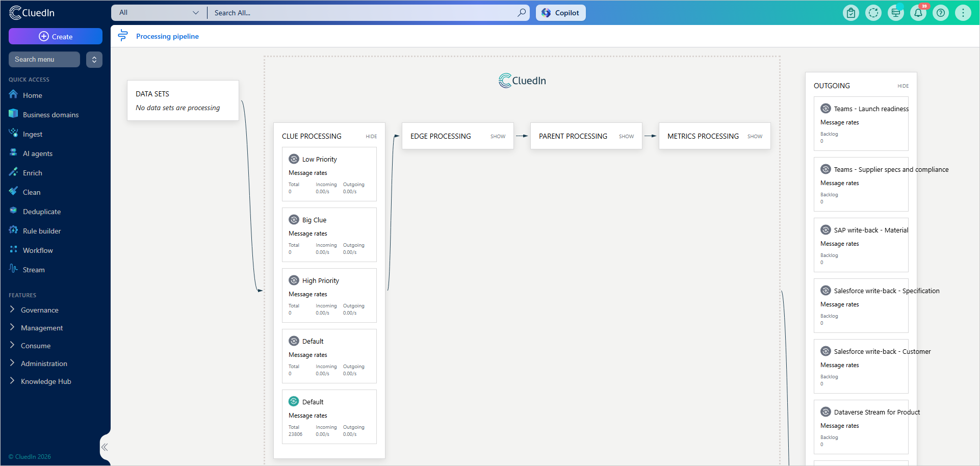This screenshot has width=980, height=466.
Task: Select the Salesforce write-back - Customer card
Action: (861, 366)
